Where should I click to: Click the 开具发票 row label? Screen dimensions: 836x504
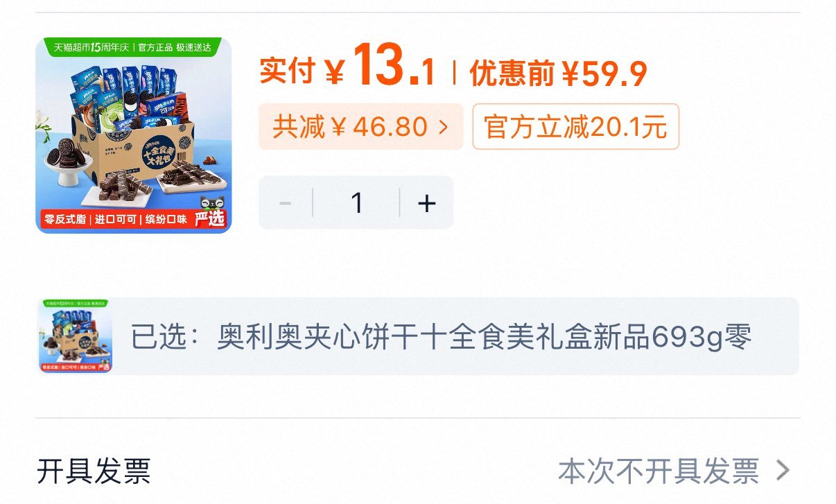94,471
